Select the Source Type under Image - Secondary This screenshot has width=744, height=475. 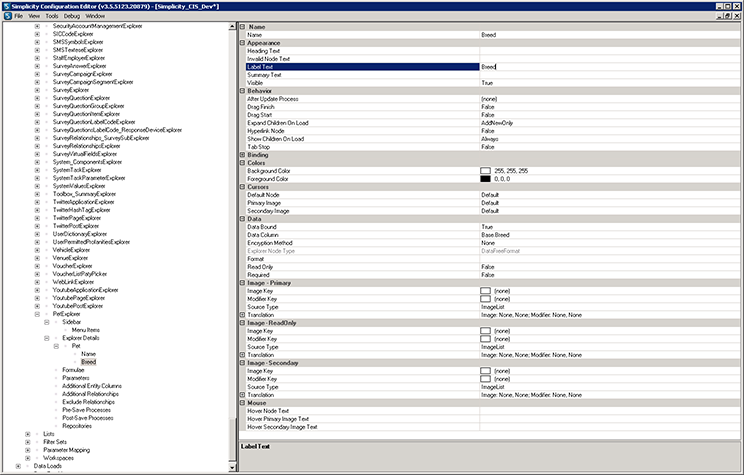[x=493, y=387]
